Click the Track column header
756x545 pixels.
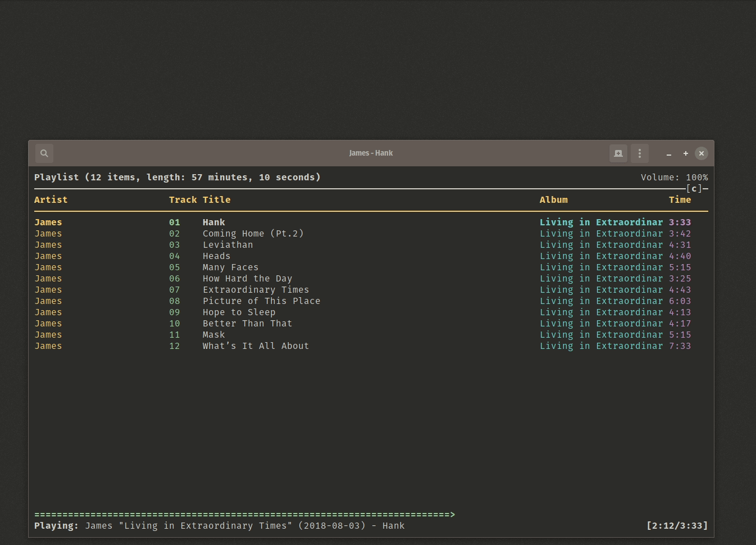(x=183, y=200)
